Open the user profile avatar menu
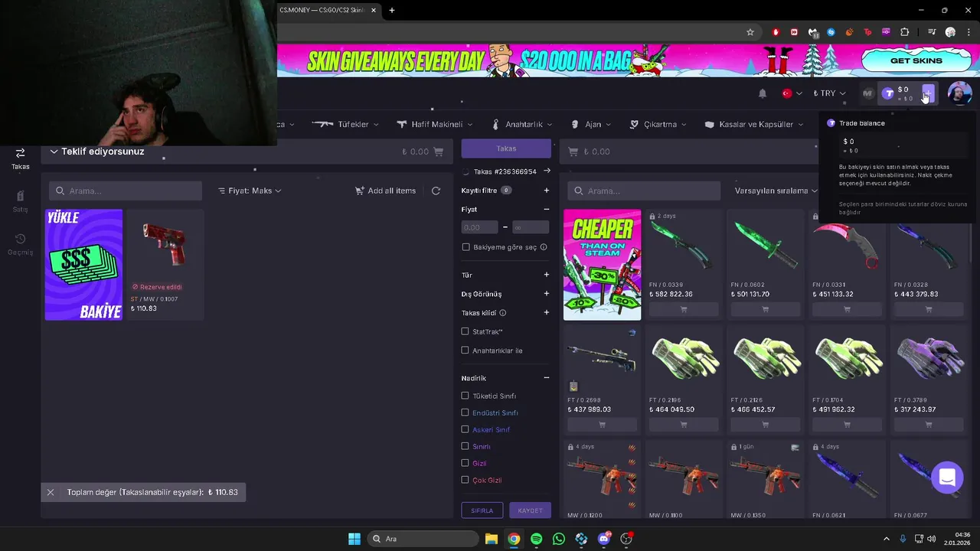Screen dimensions: 980x551 pos(959,93)
